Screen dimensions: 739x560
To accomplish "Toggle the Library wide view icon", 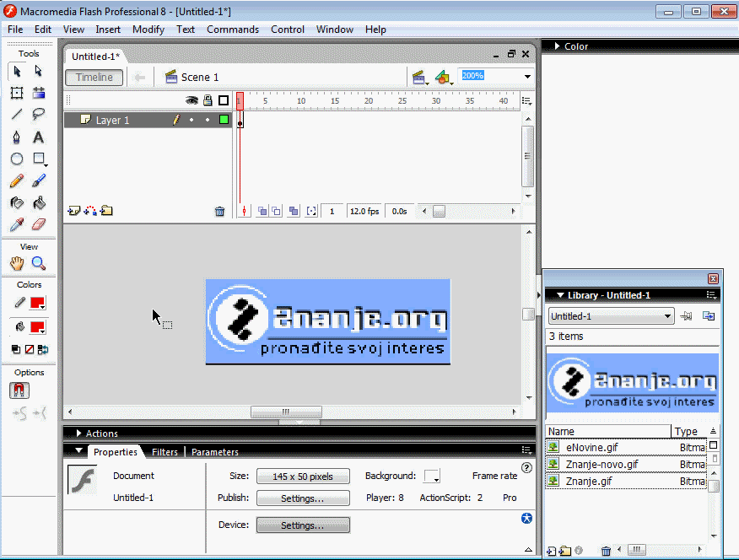I will tap(714, 445).
